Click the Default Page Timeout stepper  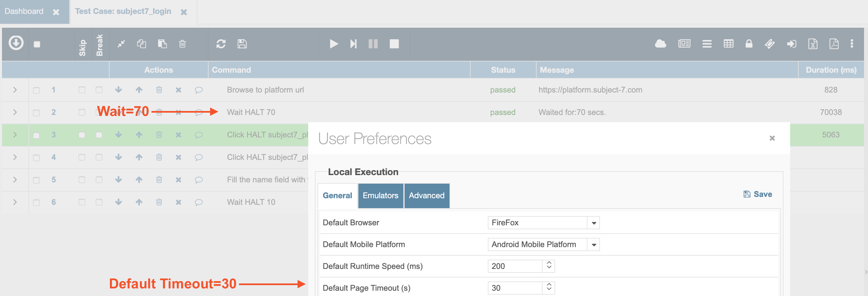(x=549, y=287)
